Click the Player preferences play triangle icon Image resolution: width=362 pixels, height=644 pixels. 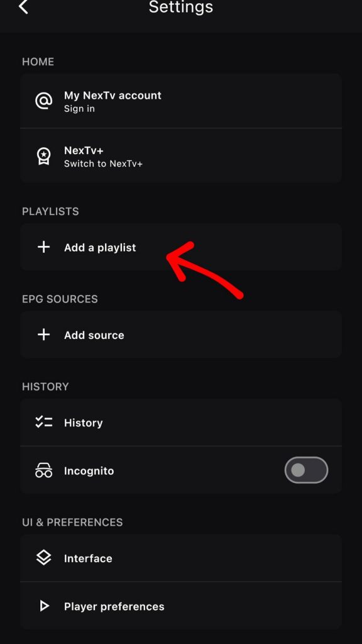[x=44, y=606]
